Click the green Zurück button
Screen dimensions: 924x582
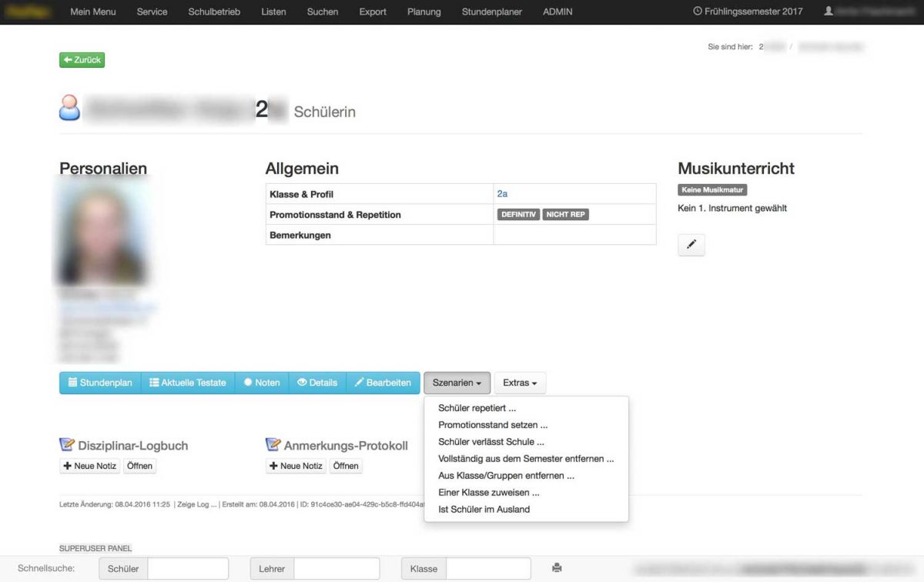coord(82,60)
